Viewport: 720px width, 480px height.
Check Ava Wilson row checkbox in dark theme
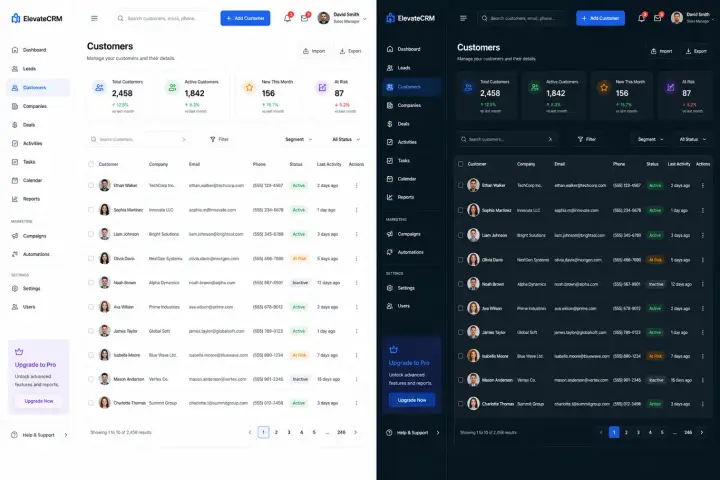(x=461, y=308)
